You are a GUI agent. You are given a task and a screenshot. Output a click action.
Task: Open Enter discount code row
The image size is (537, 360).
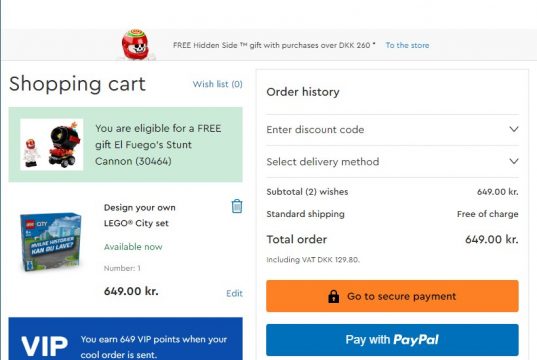[x=392, y=130]
